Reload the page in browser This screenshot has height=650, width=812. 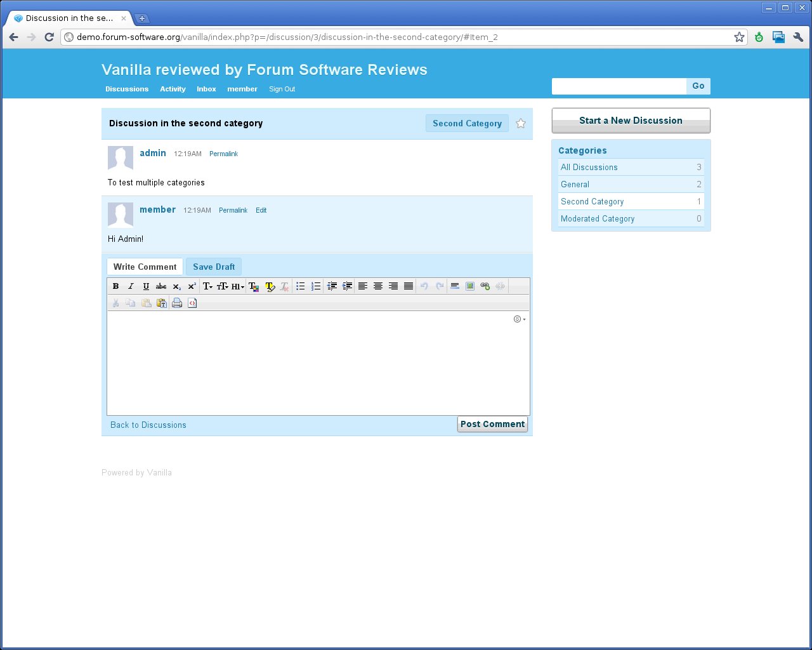click(49, 37)
